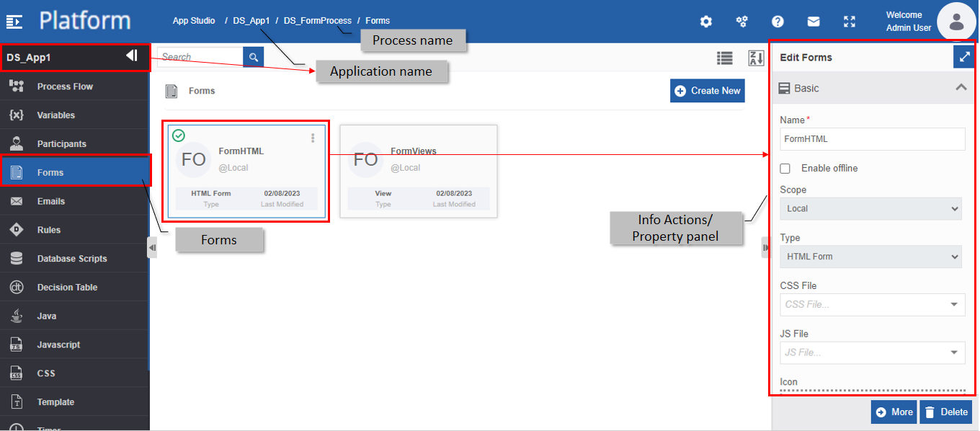Switch to list view icon
980x431 pixels.
724,58
